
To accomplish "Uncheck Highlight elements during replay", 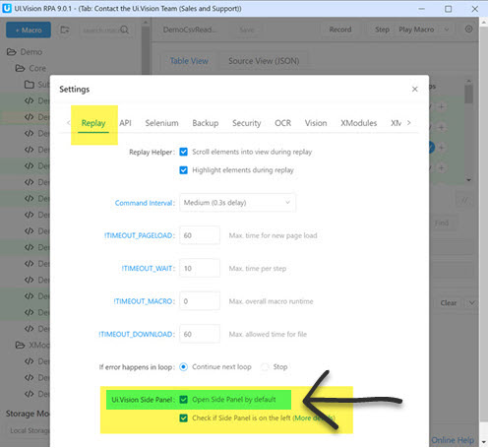I will [x=184, y=170].
